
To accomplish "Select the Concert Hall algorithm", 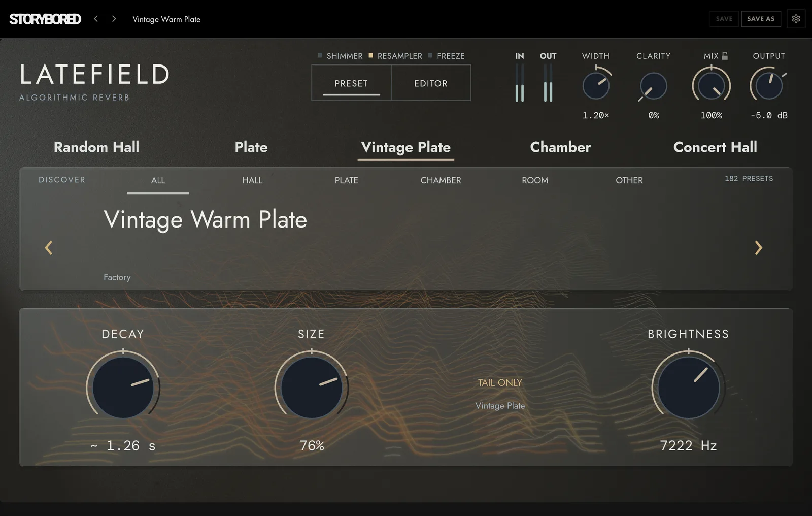I will [x=715, y=147].
